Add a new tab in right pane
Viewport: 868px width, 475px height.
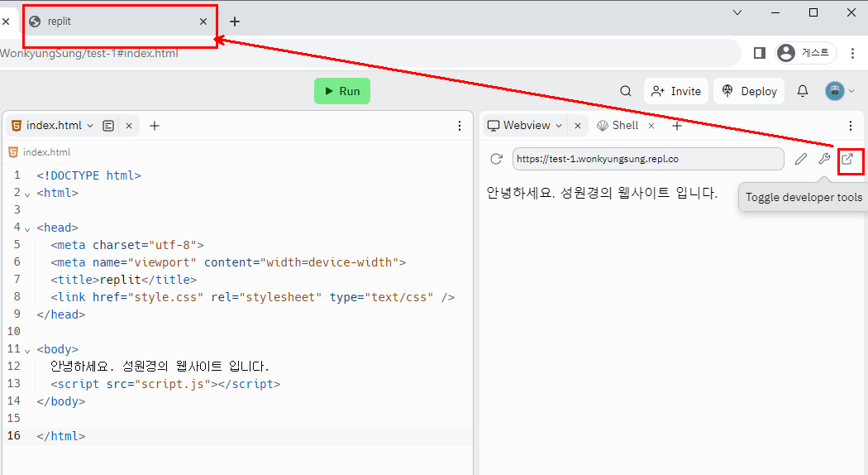point(677,126)
